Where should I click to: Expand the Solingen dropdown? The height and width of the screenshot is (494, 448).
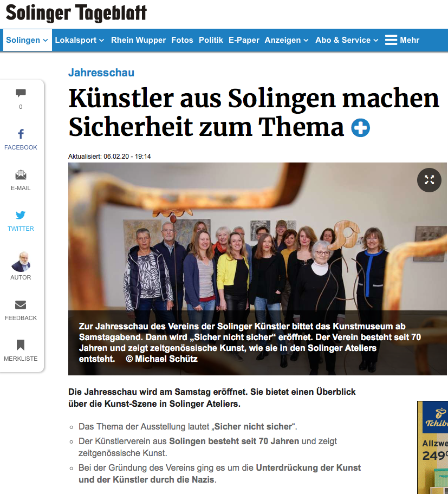[28, 40]
